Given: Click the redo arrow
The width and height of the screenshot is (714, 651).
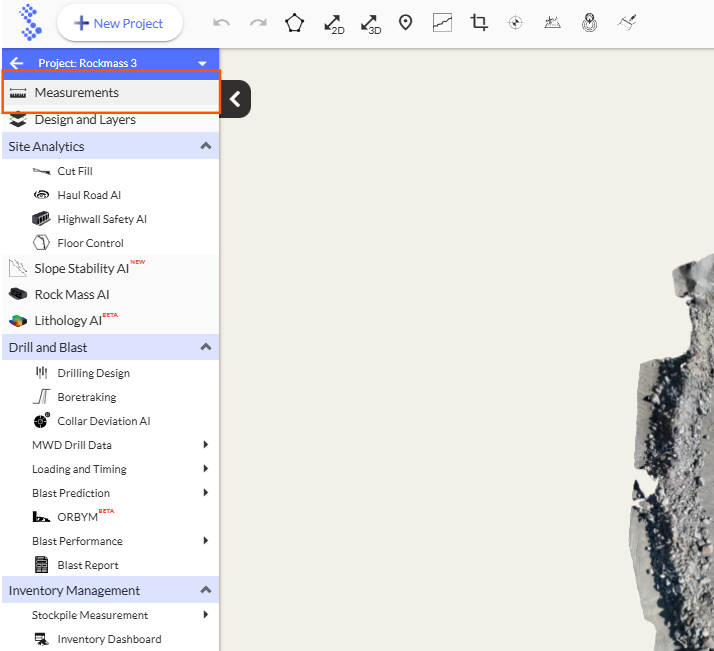Looking at the screenshot, I should [258, 23].
